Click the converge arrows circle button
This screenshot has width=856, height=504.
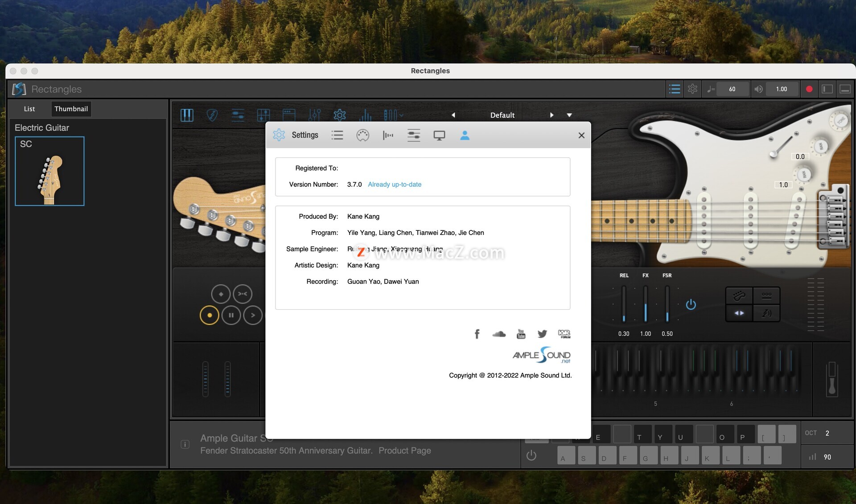[x=243, y=294]
